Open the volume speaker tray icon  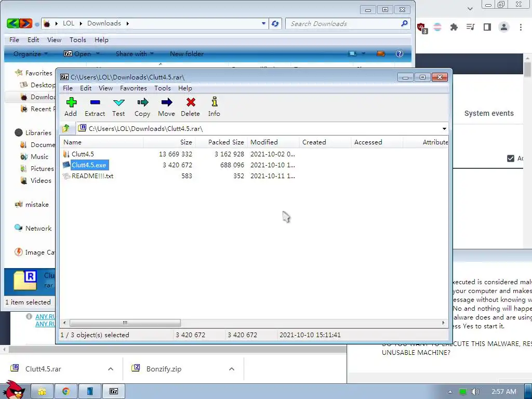(475, 392)
